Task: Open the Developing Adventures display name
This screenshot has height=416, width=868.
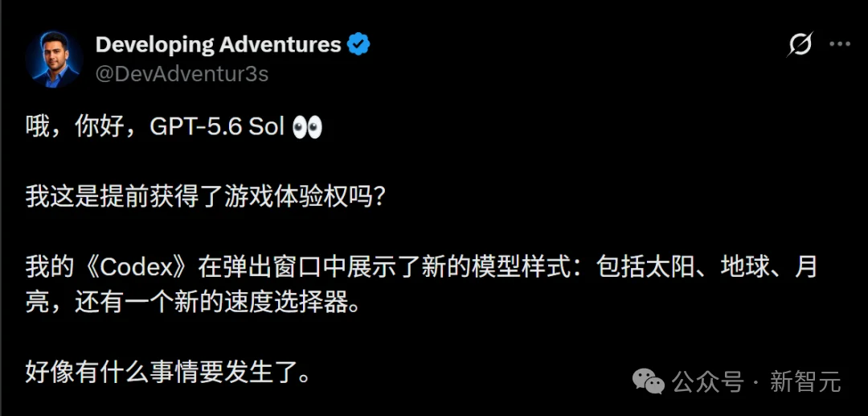Action: (218, 44)
